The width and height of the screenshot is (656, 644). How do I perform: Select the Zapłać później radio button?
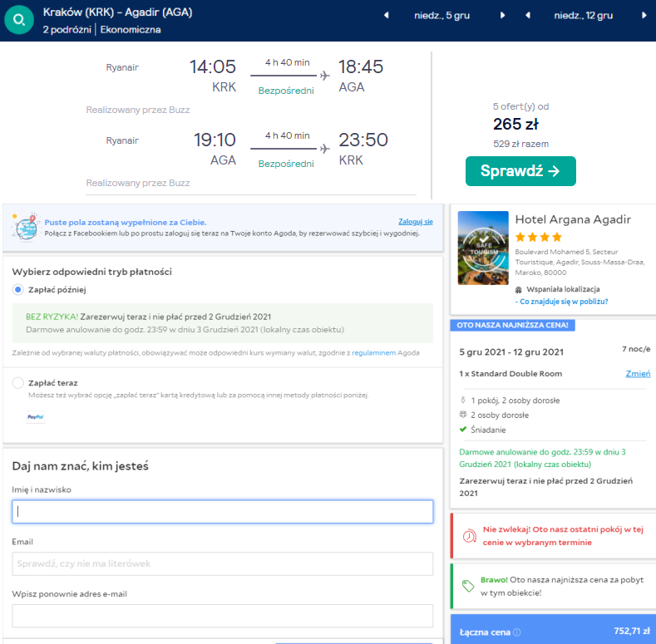(x=18, y=289)
